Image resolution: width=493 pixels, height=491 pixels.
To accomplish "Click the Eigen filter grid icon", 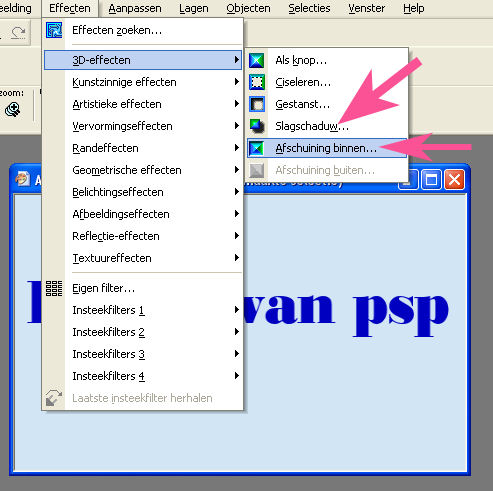I will pos(54,288).
